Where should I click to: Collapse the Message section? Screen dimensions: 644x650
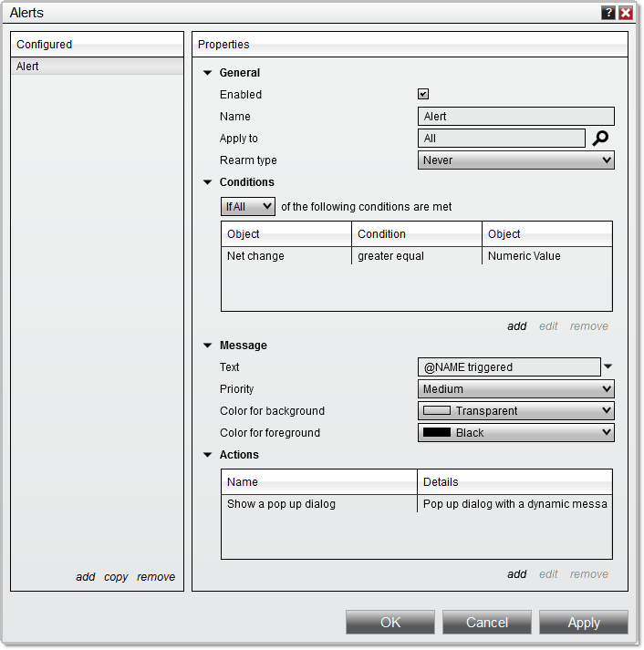208,346
